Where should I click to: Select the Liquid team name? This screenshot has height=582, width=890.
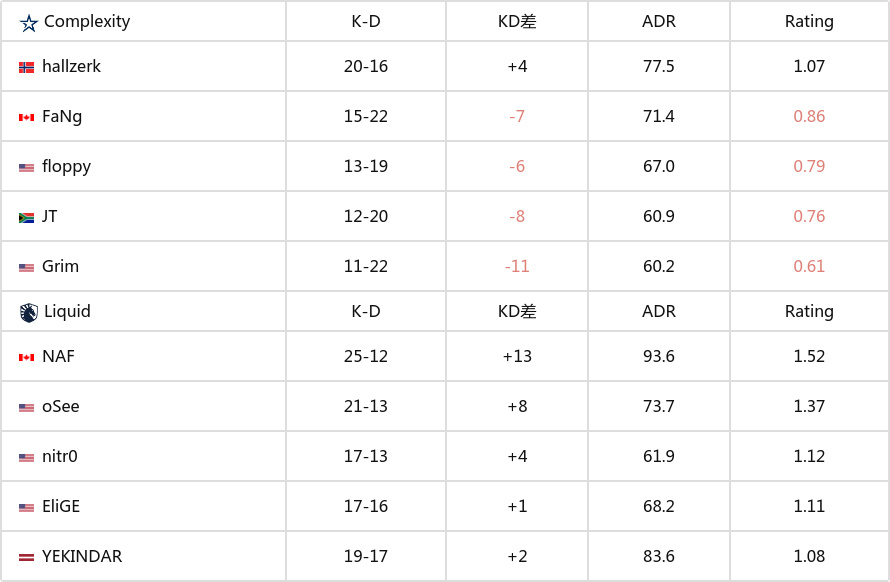(x=67, y=311)
